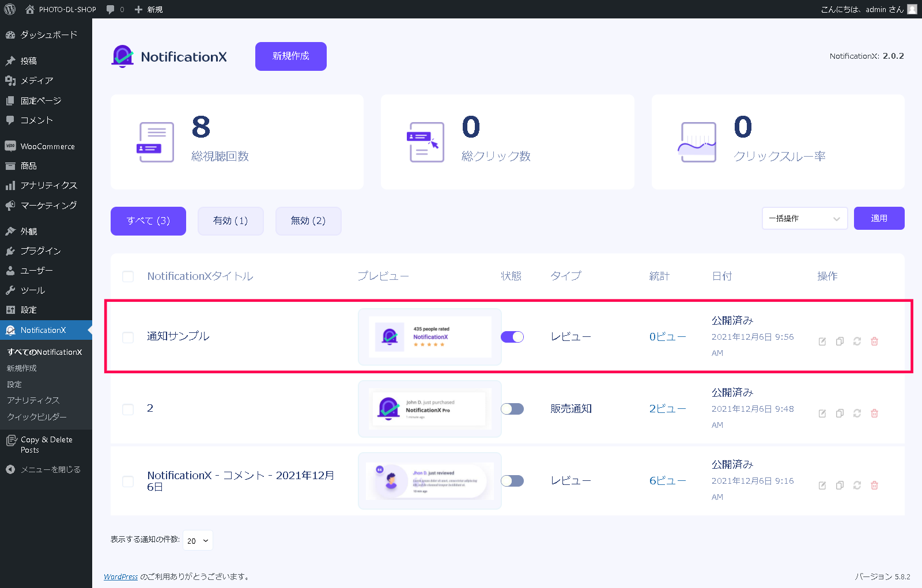Check the checkbox for row titled 2

pyautogui.click(x=128, y=409)
